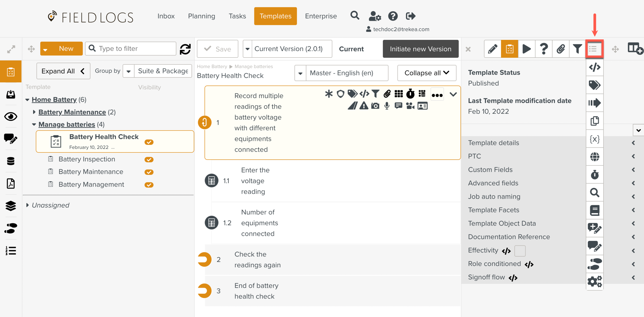Toggle visibility check for Battery Health Check
This screenshot has width=644, height=317.
click(149, 142)
